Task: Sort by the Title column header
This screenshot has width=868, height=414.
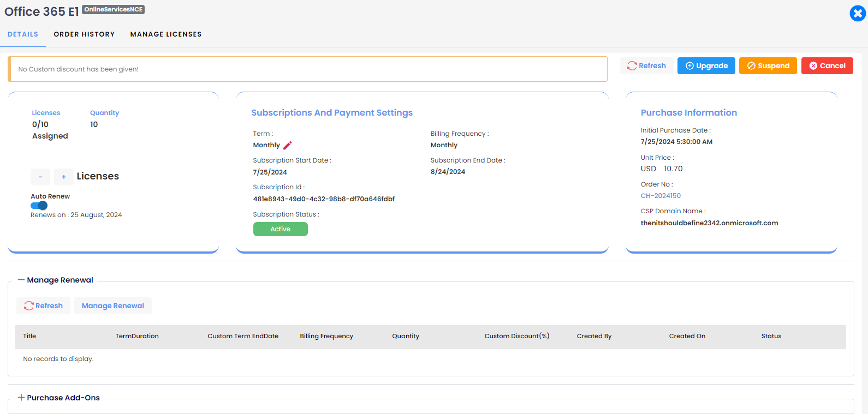Action: 29,336
